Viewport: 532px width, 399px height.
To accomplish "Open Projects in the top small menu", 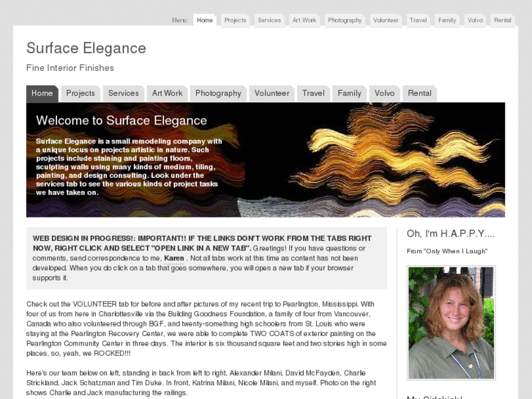I will (x=235, y=20).
